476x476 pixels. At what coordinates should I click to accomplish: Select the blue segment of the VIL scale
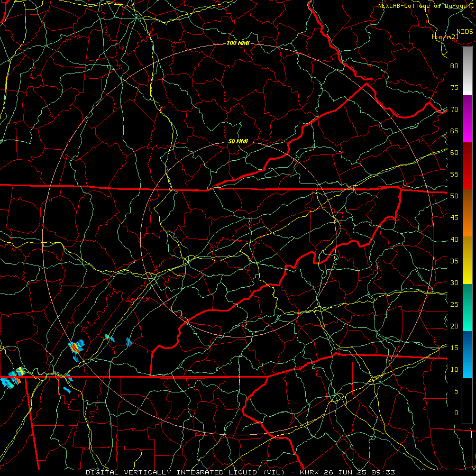click(467, 354)
